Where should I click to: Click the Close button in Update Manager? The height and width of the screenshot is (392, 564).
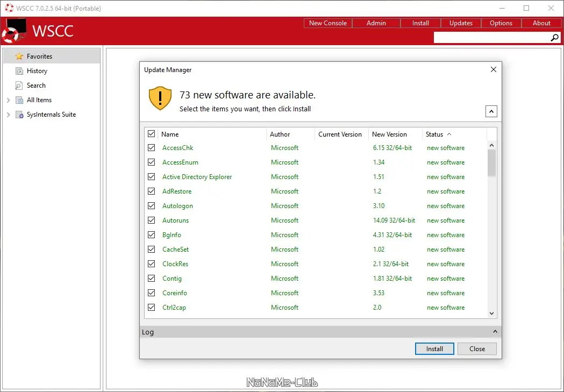coord(477,349)
